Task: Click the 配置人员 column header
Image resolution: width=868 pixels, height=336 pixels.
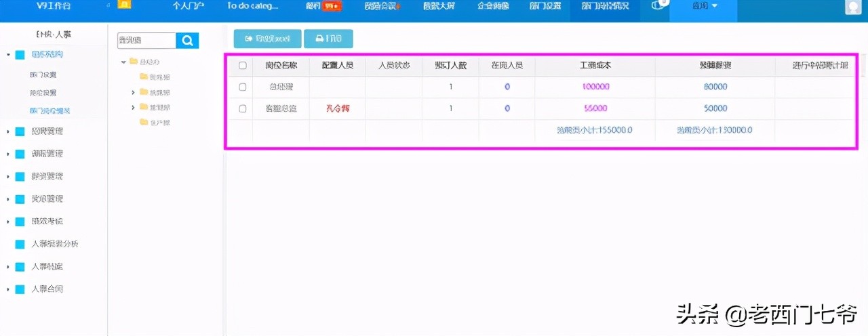Action: pos(337,66)
